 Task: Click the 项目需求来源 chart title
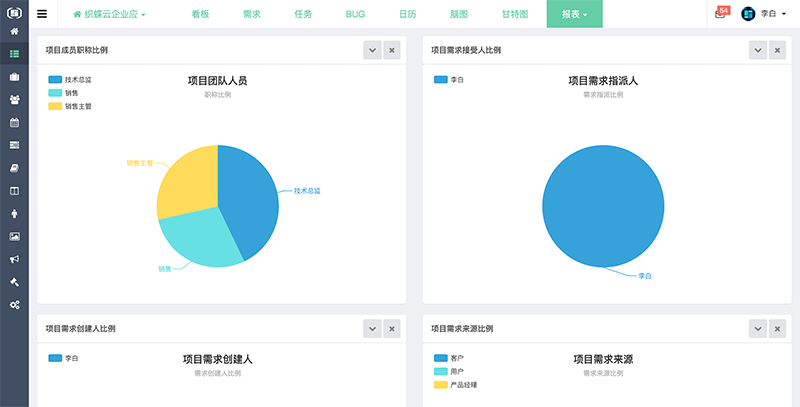(603, 359)
